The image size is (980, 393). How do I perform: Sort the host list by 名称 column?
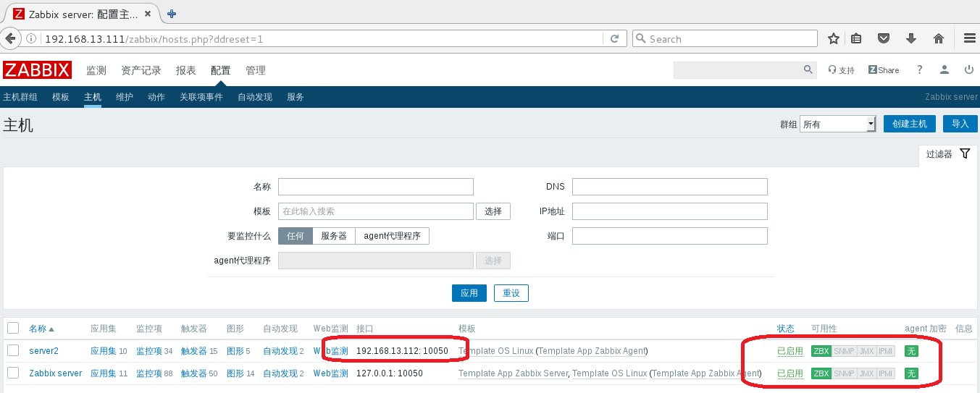pos(41,329)
